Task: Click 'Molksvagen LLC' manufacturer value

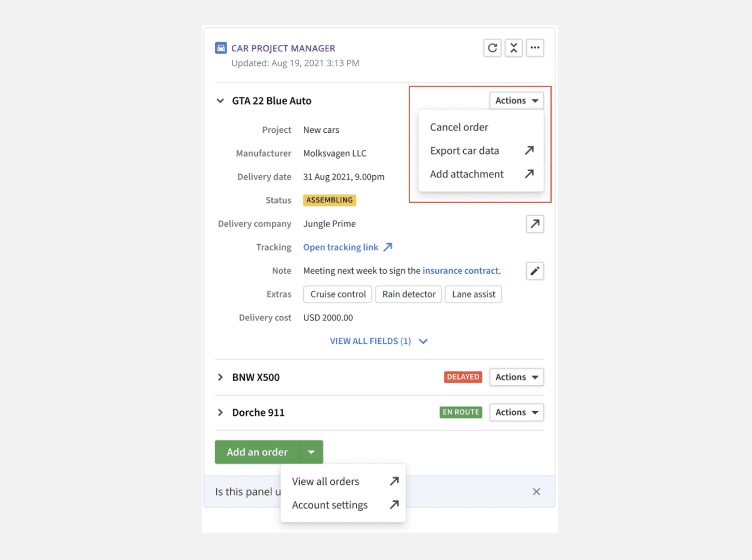Action: pyautogui.click(x=335, y=153)
